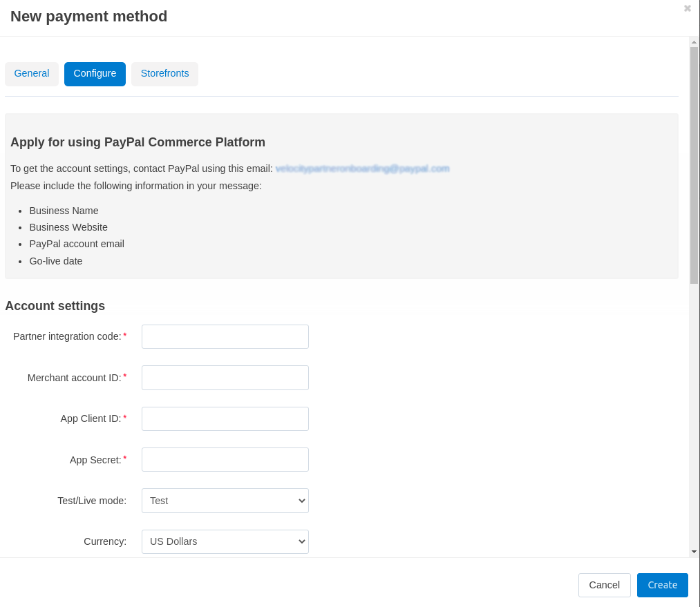This screenshot has width=700, height=607.
Task: Click the Cancel button
Action: click(x=604, y=585)
